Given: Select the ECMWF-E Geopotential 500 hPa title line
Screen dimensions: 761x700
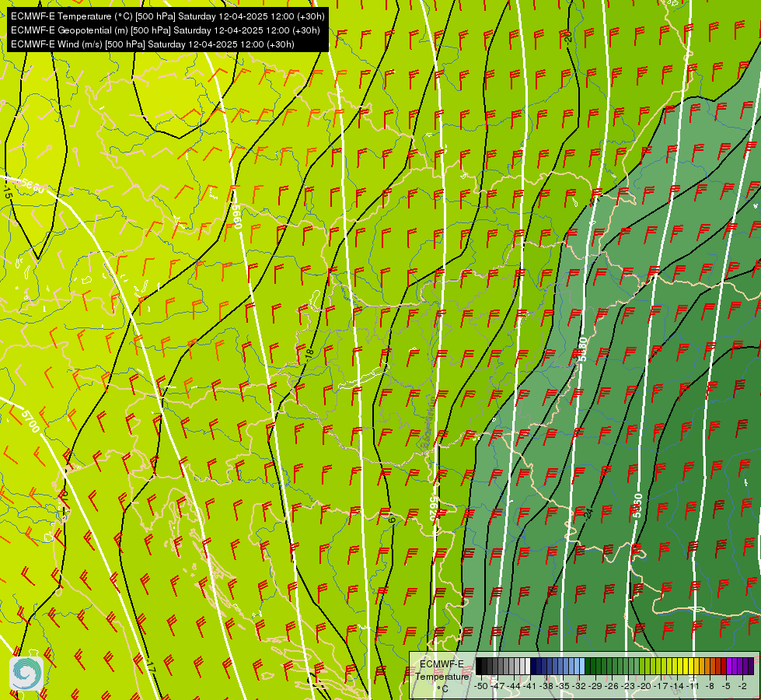Looking at the screenshot, I should coord(165,30).
